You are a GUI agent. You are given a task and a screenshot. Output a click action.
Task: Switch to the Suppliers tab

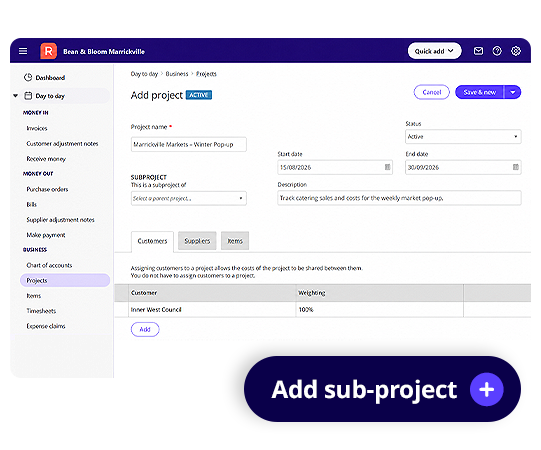tap(197, 241)
